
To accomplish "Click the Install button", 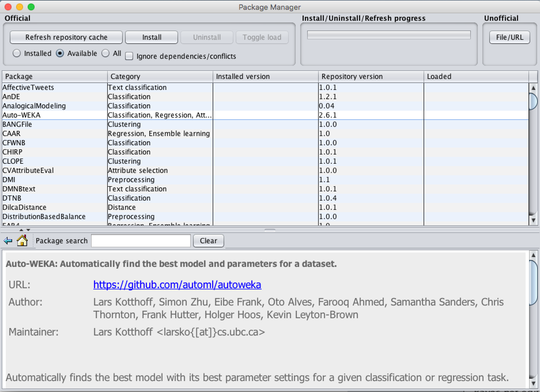I will 152,37.
